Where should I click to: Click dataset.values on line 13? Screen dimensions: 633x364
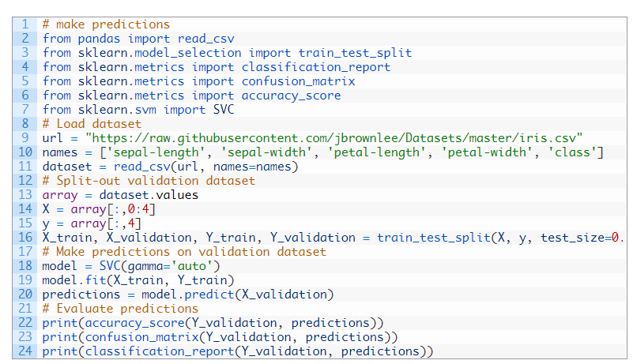(x=149, y=195)
